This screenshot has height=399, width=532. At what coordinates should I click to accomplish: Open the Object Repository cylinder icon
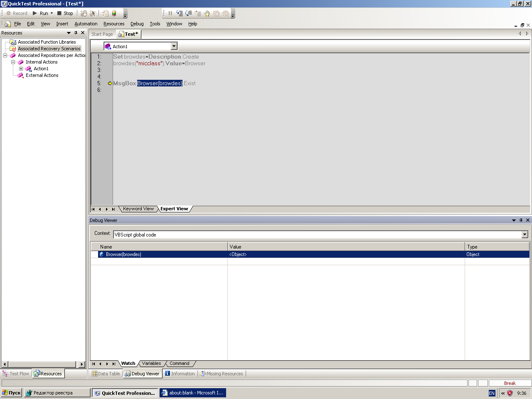114,13
